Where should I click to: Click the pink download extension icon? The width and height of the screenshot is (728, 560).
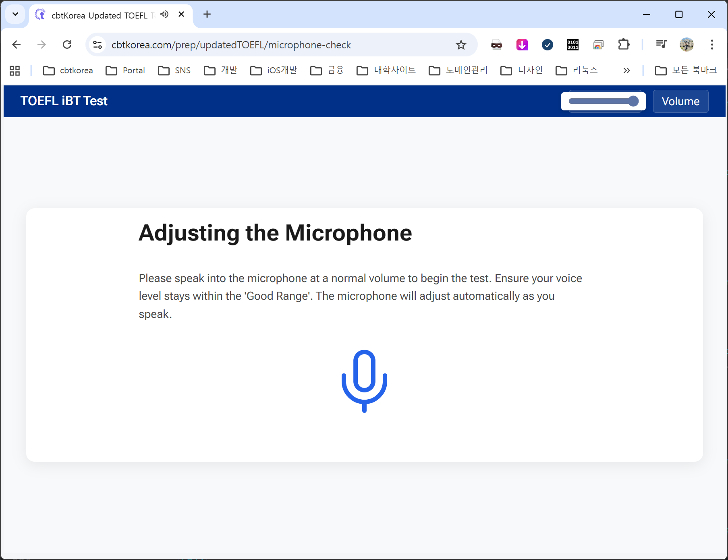pyautogui.click(x=522, y=45)
